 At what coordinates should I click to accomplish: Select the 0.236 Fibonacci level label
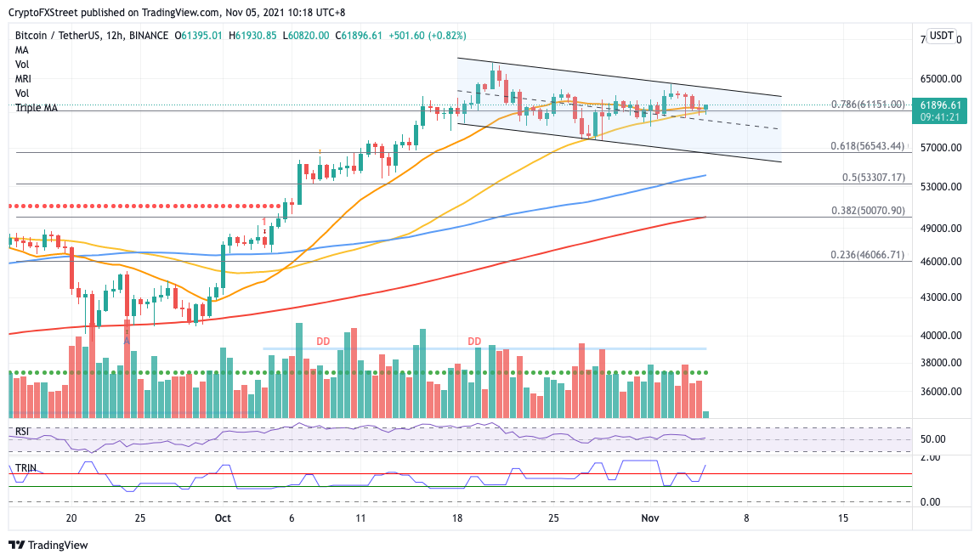click(x=868, y=254)
